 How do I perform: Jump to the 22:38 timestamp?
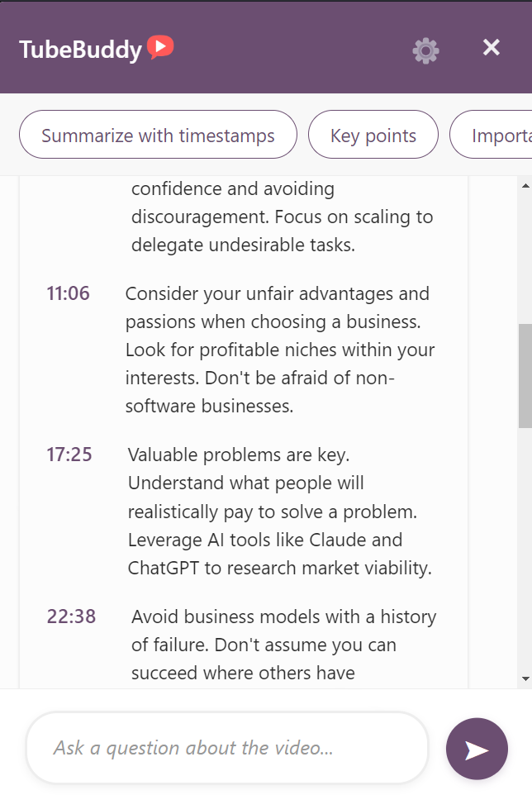[71, 616]
